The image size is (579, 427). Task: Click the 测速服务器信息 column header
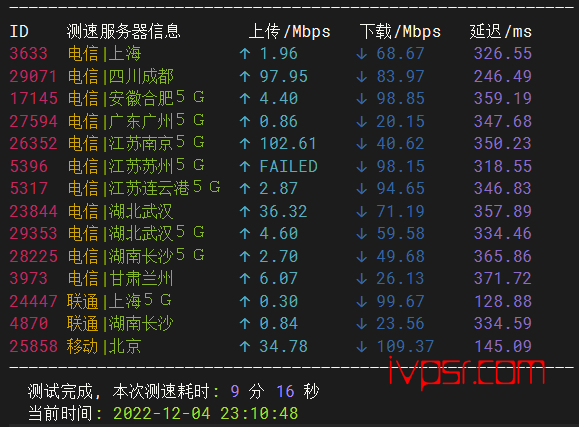click(x=124, y=31)
